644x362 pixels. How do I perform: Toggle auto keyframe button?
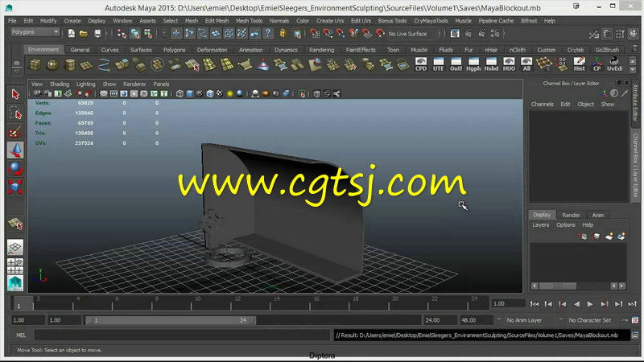click(x=625, y=320)
